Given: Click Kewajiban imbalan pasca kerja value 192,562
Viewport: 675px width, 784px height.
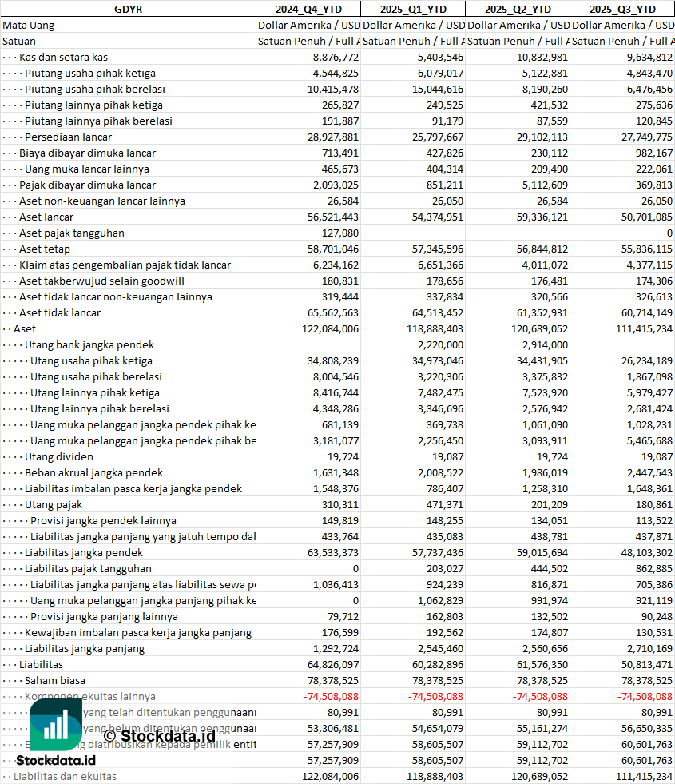Looking at the screenshot, I should point(445,633).
